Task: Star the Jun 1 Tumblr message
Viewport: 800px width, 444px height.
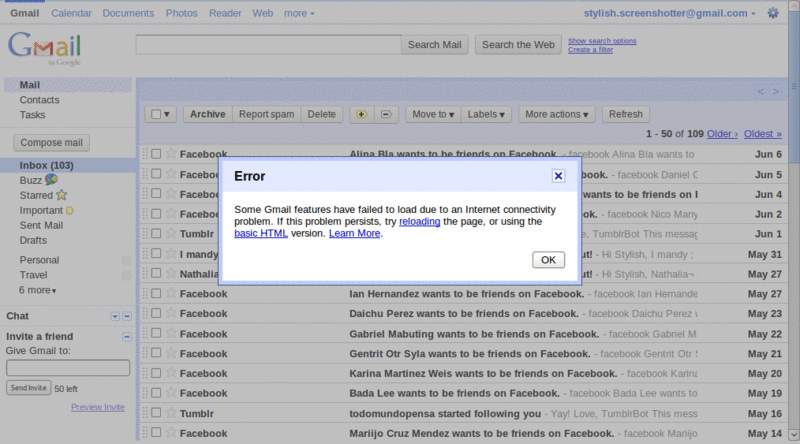Action: coord(171,233)
